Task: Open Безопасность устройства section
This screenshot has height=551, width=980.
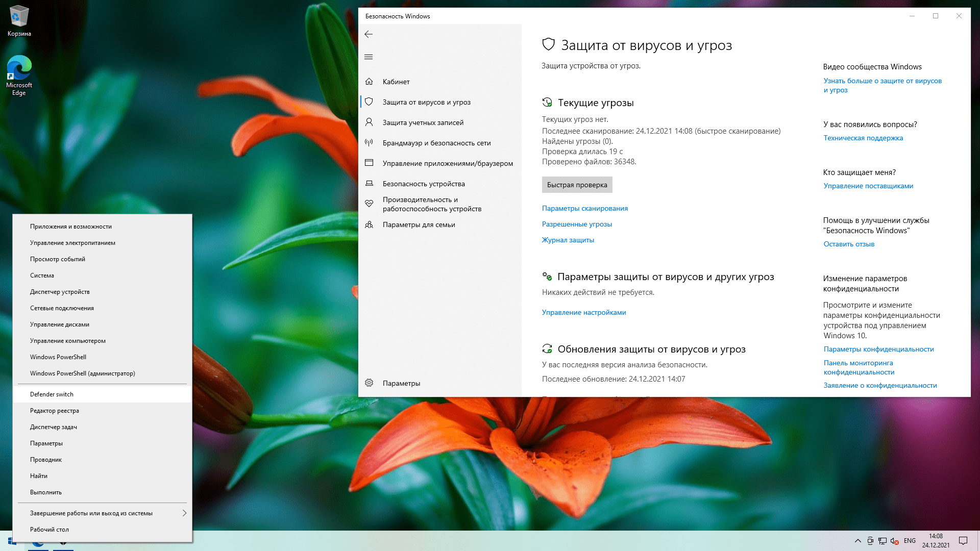Action: [x=423, y=184]
